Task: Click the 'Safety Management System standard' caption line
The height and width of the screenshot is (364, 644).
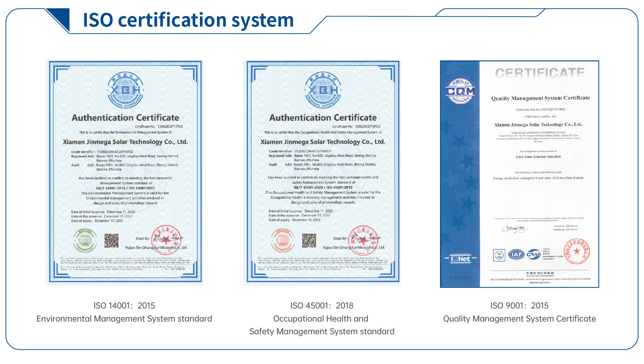Action: coord(322,331)
